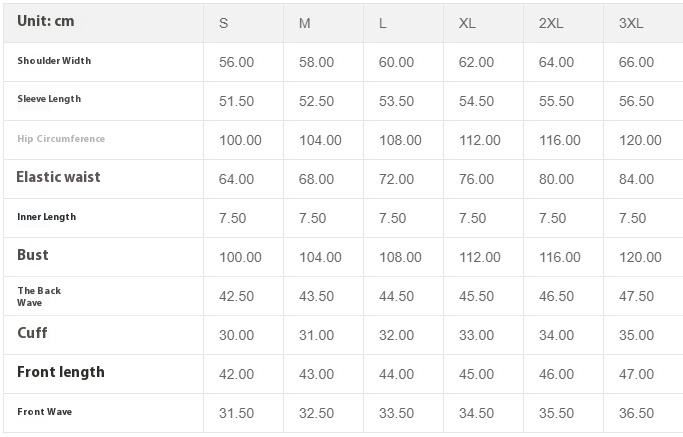The height and width of the screenshot is (437, 683).
Task: Click the "Unit: cm" header cell
Action: pos(46,22)
